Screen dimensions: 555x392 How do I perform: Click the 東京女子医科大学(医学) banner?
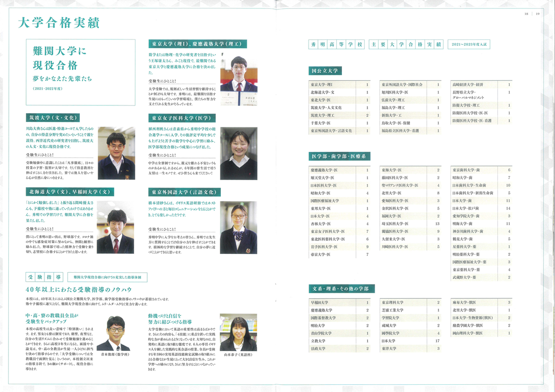(x=182, y=118)
